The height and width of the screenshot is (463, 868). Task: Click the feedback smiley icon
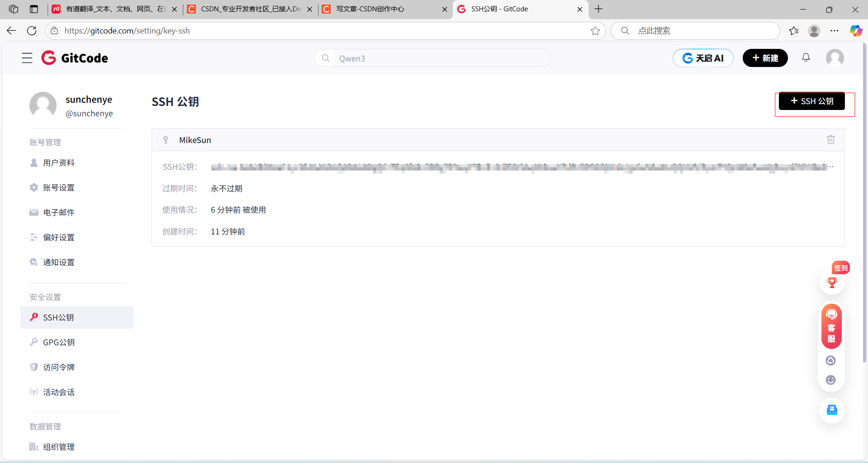point(830,380)
